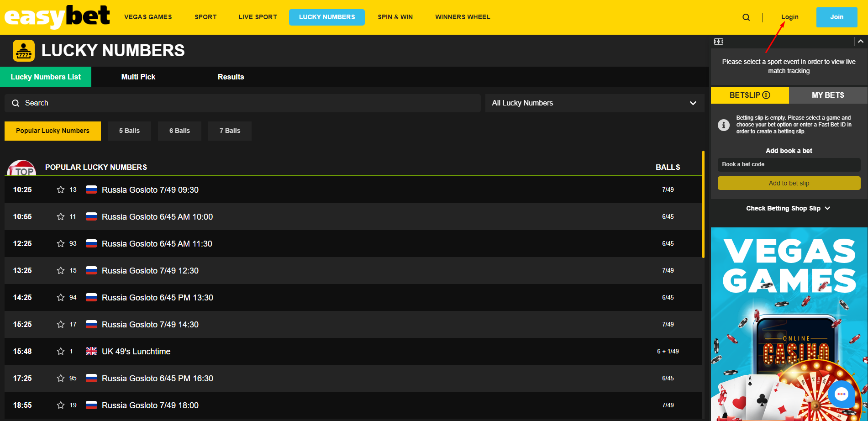Open Russia Gosloto 7/49 14:30 draw
Image resolution: width=868 pixels, height=421 pixels.
pos(353,324)
